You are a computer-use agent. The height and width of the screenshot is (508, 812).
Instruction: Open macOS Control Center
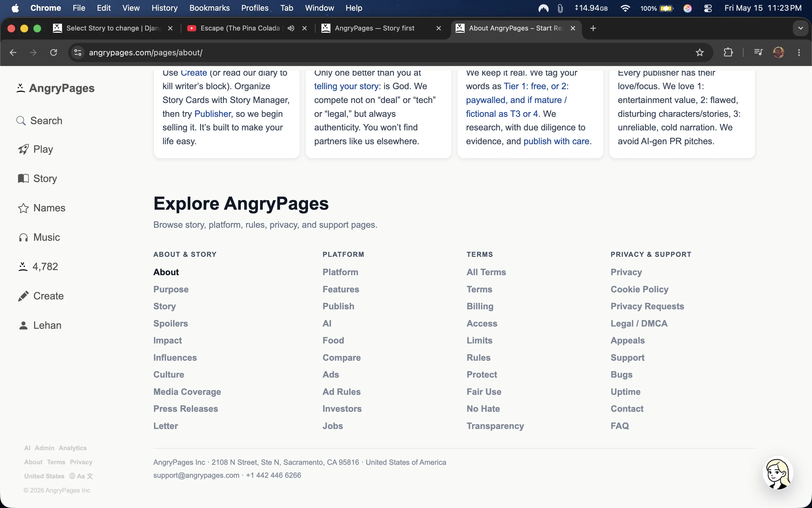coord(708,8)
